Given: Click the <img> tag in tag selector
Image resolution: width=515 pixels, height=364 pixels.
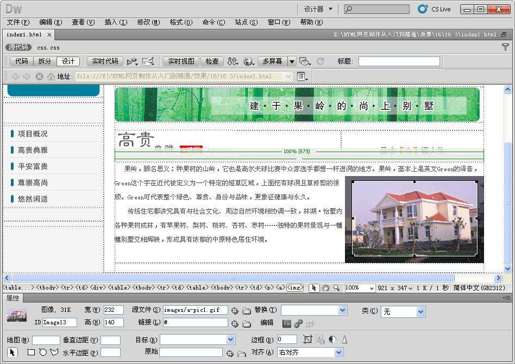Looking at the screenshot, I should point(295,287).
